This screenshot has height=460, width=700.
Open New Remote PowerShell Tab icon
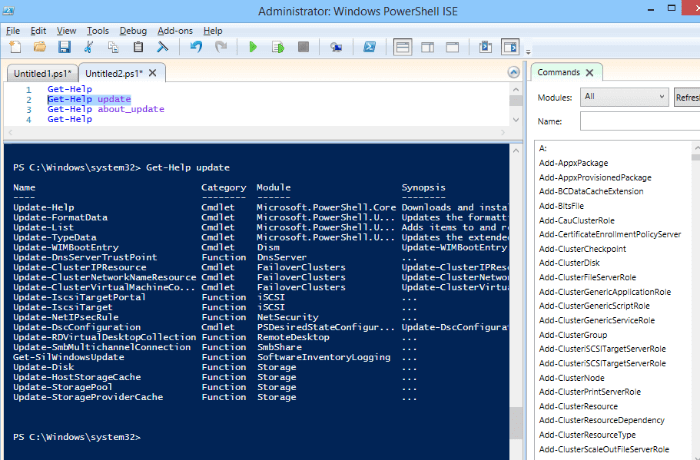336,47
